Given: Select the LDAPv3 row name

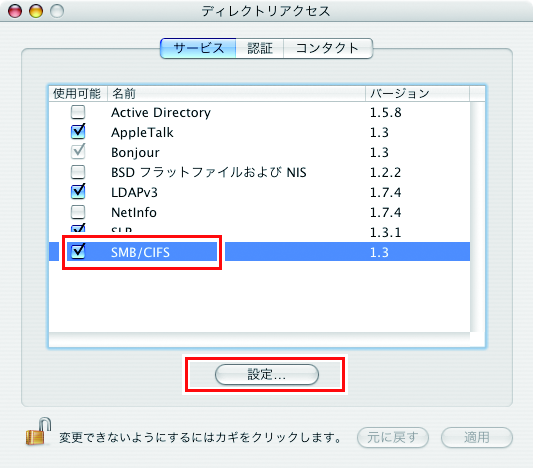Looking at the screenshot, I should (x=134, y=193).
